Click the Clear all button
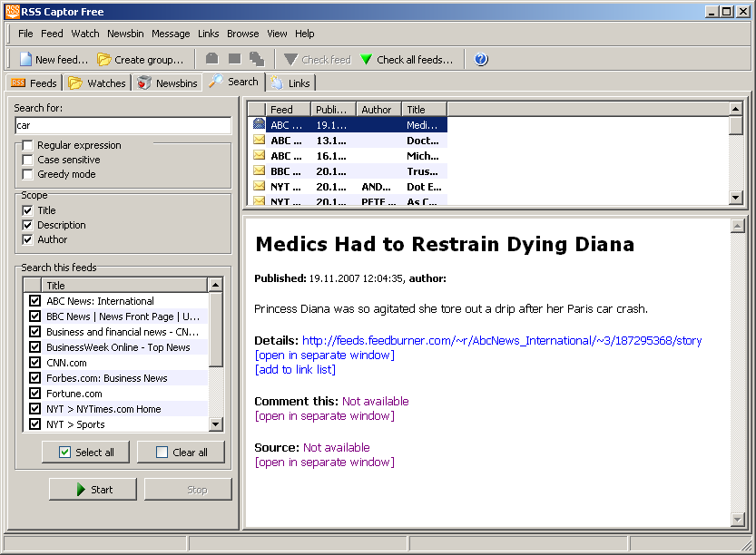This screenshot has height=555, width=756. click(181, 453)
